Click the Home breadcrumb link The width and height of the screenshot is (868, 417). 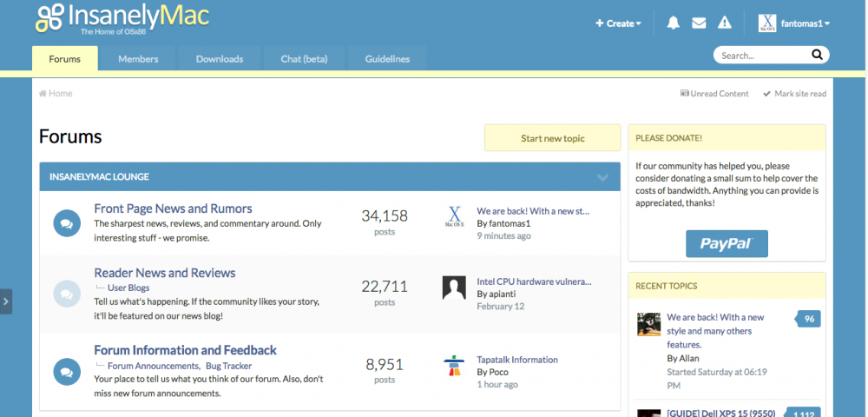tap(56, 94)
